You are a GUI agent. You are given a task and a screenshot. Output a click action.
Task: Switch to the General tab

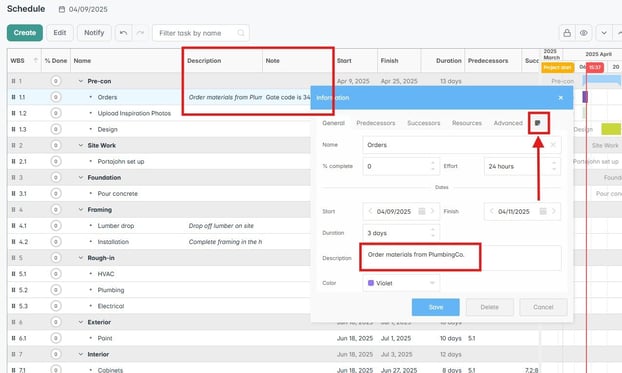(x=333, y=123)
